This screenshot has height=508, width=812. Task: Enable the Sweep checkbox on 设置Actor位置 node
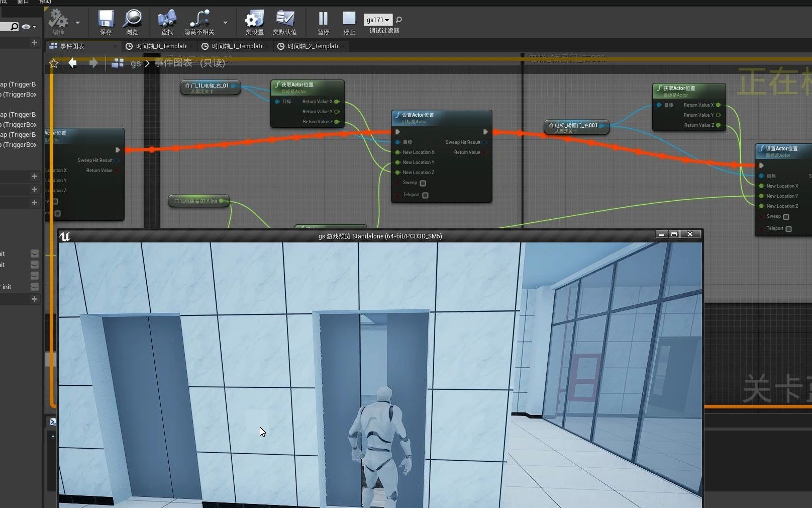pos(422,184)
